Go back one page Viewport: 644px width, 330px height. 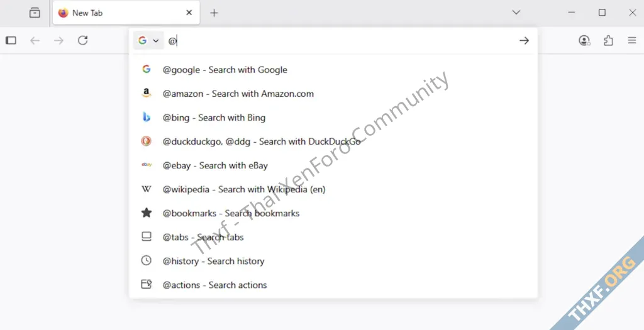click(x=35, y=40)
